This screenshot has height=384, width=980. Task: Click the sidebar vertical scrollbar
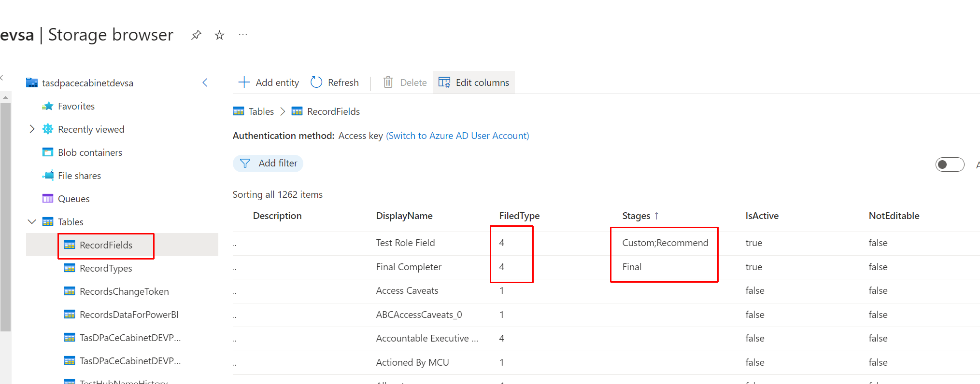(x=6, y=217)
